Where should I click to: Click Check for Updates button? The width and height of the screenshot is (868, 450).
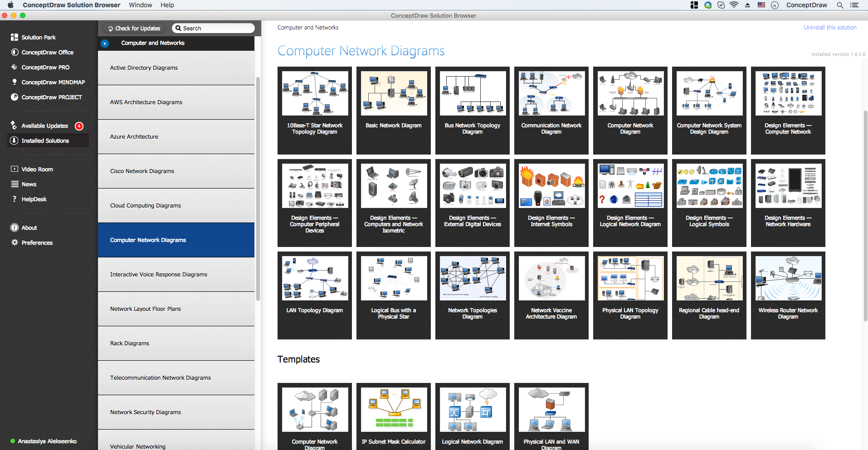tap(134, 28)
